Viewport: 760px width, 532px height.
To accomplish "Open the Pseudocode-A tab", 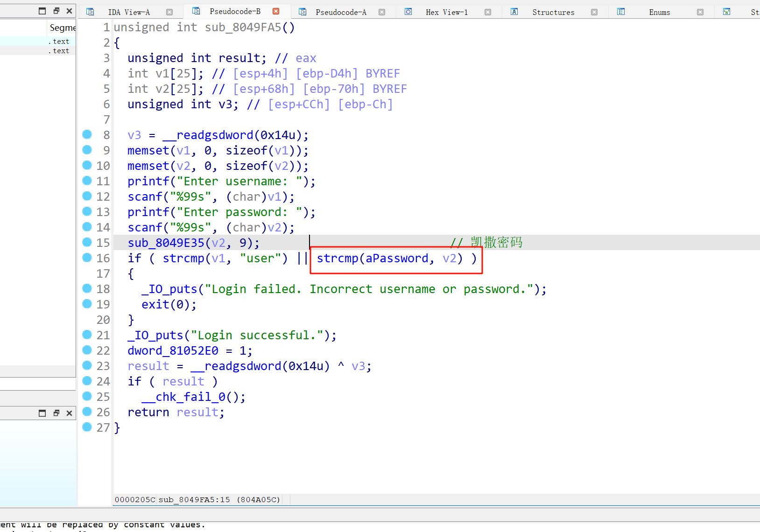I will point(341,12).
